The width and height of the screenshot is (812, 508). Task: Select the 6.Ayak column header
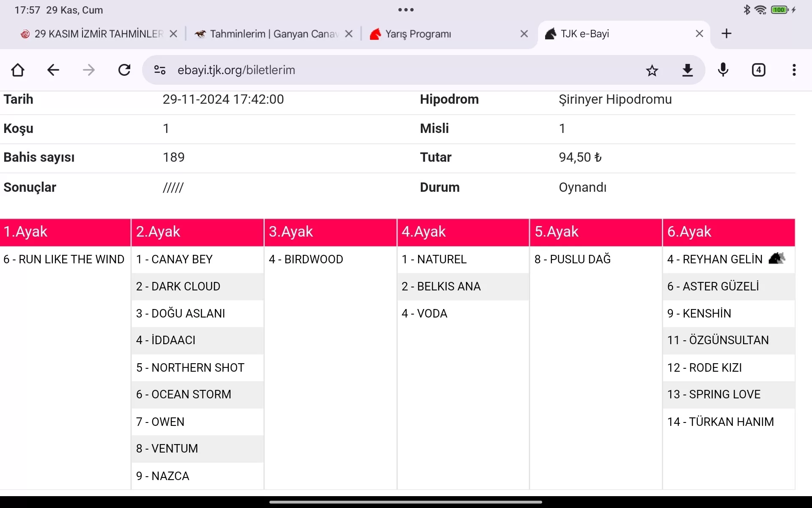[728, 232]
